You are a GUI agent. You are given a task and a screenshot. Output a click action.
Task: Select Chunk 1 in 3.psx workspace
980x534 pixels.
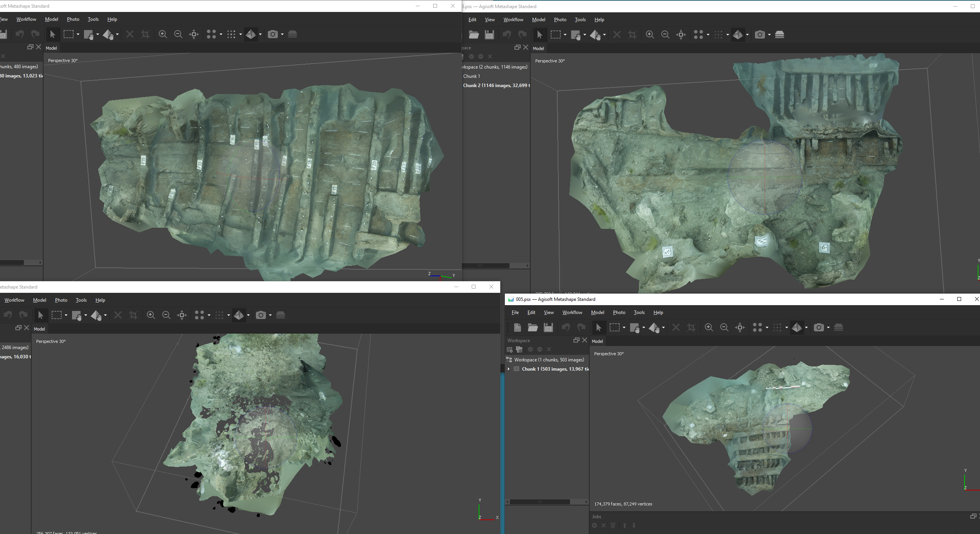(x=471, y=76)
